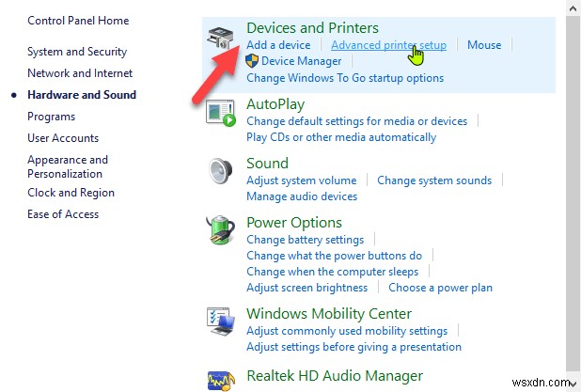Select Programs in the sidebar
Image resolution: width=581 pixels, height=392 pixels.
(52, 118)
